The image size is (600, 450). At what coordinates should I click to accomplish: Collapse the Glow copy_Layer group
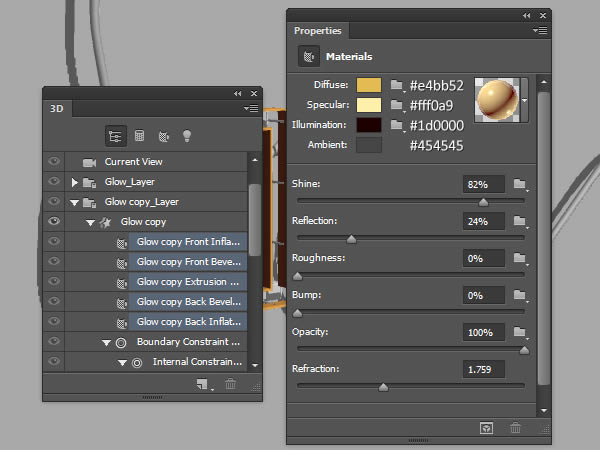pos(74,203)
